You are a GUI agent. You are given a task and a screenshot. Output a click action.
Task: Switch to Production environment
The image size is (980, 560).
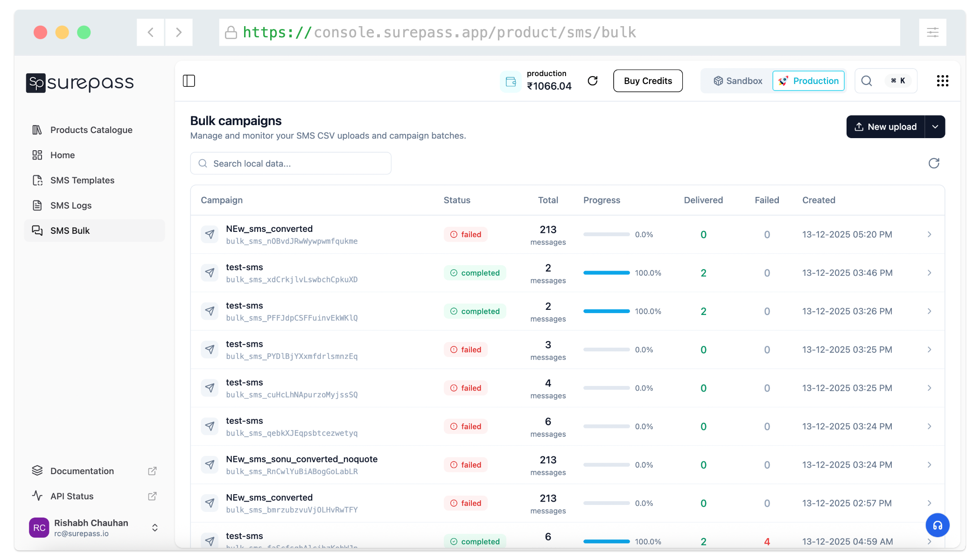[x=809, y=81]
